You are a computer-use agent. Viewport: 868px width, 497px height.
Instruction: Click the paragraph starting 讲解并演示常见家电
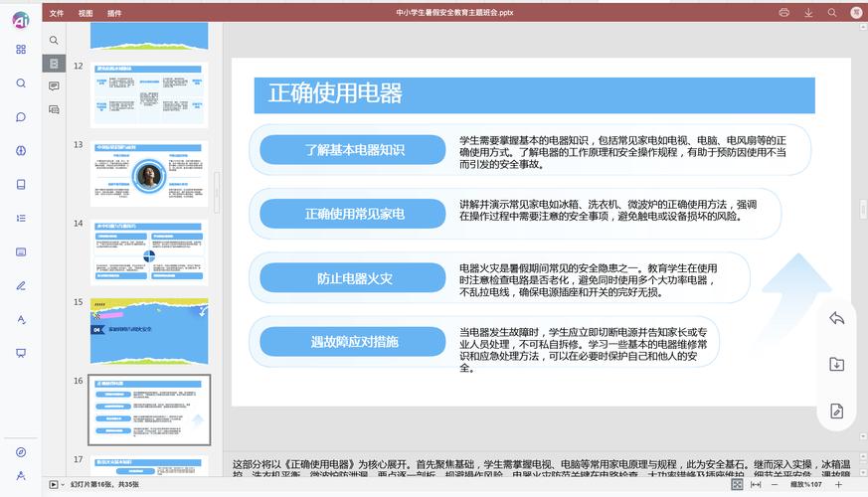[x=608, y=211]
